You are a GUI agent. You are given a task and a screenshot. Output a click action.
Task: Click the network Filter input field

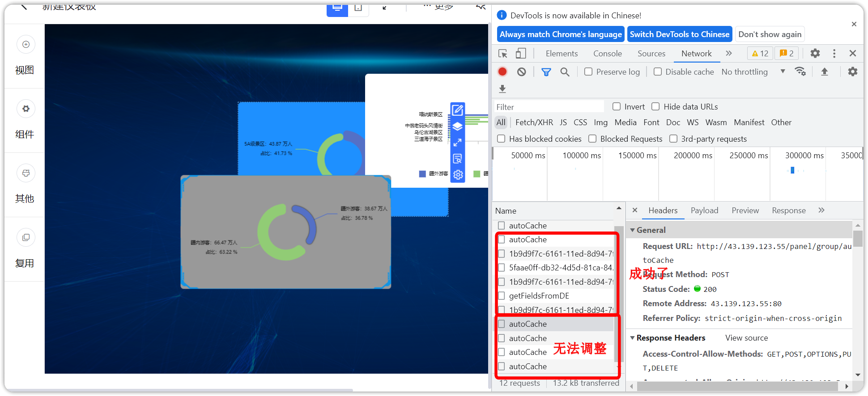click(549, 107)
